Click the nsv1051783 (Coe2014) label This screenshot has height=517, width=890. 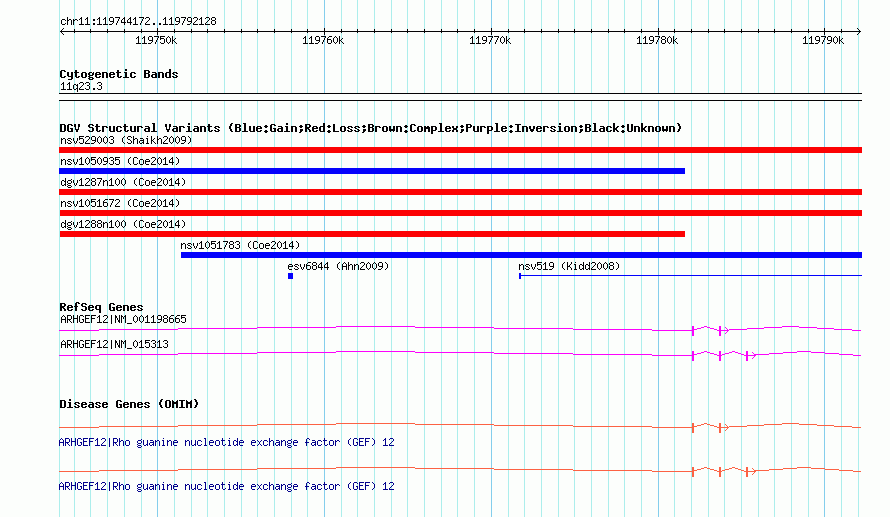tap(240, 245)
